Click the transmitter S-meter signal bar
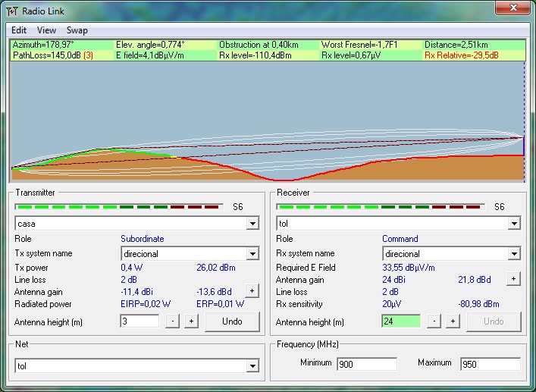The image size is (536, 392). coord(119,206)
